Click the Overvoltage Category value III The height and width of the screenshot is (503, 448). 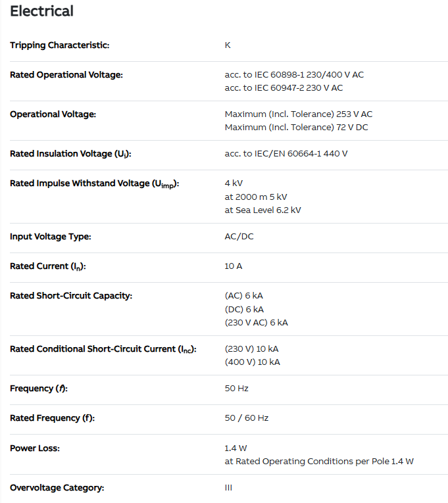228,488
